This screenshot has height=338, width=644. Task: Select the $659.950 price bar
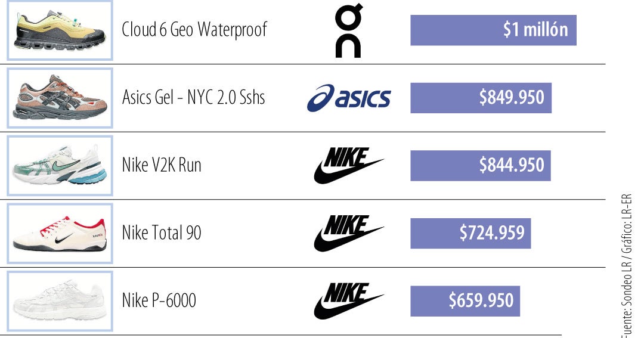pos(465,301)
